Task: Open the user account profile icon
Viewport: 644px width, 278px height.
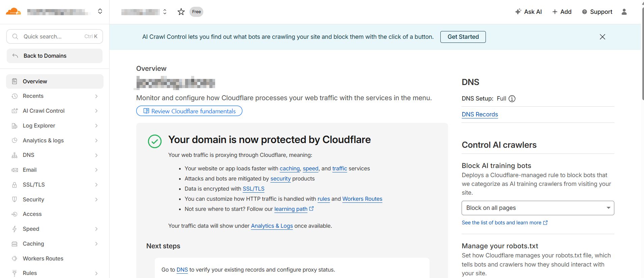Action: 624,12
